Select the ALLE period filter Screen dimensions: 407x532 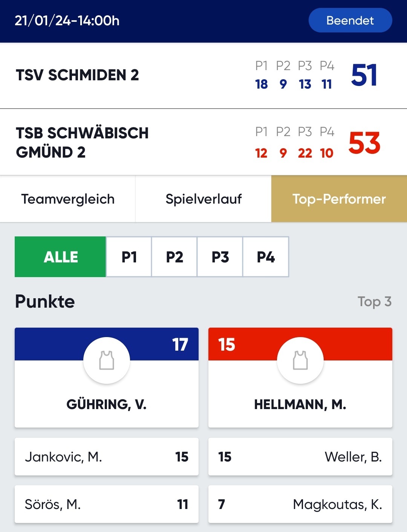(60, 257)
